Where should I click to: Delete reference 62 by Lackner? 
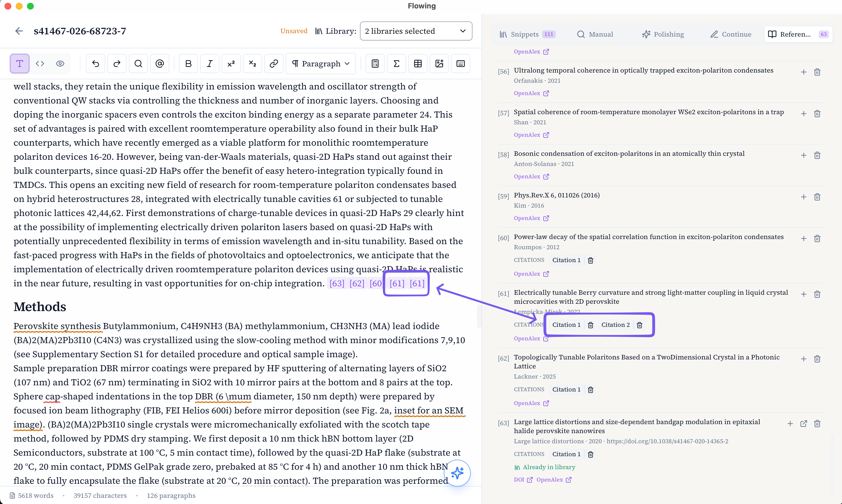point(817,359)
